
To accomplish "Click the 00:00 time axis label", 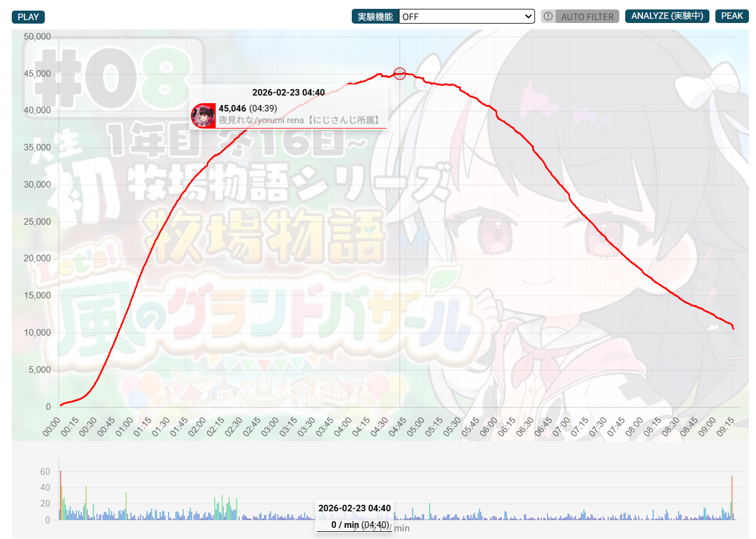I will 52,426.
